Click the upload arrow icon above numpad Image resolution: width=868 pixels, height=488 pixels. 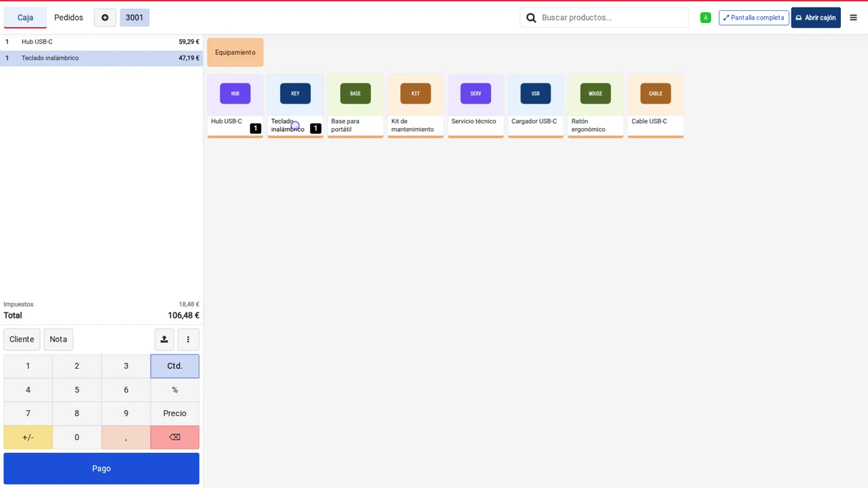click(164, 340)
